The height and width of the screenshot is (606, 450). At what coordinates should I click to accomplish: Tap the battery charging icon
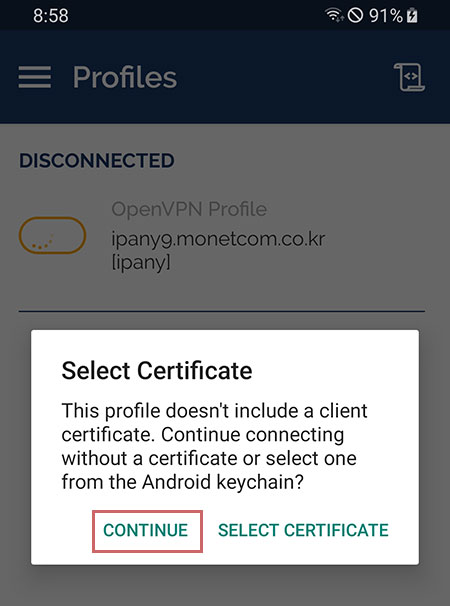tap(412, 15)
